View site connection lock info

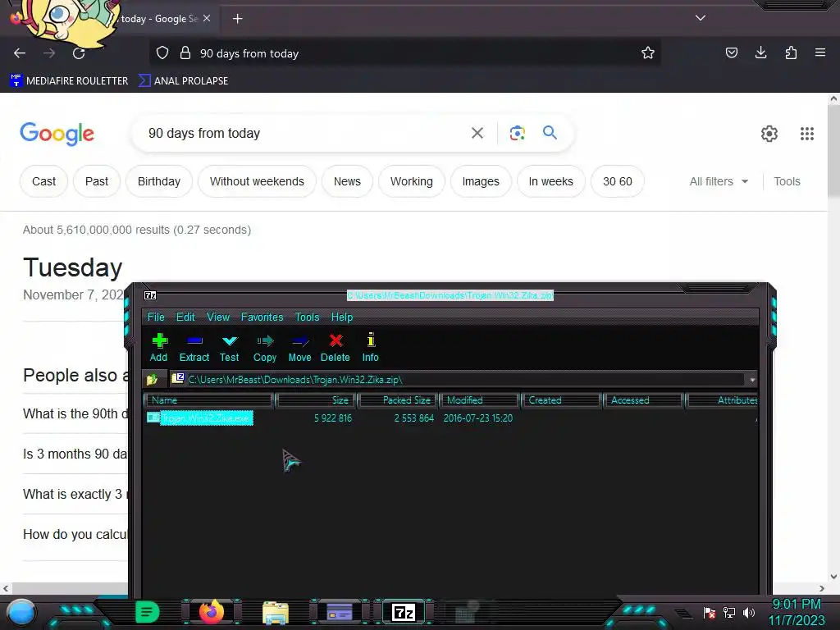[x=185, y=53]
